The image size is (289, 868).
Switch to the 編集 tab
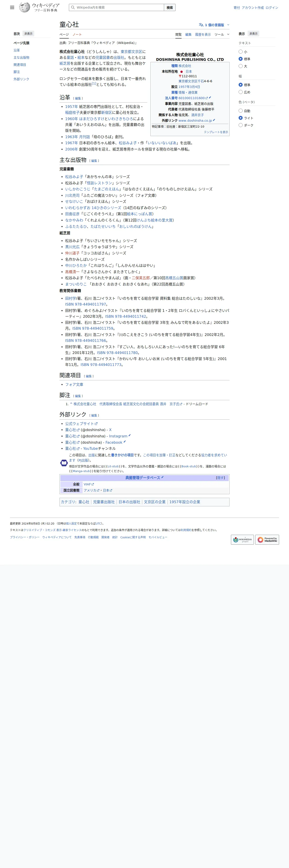188,35
